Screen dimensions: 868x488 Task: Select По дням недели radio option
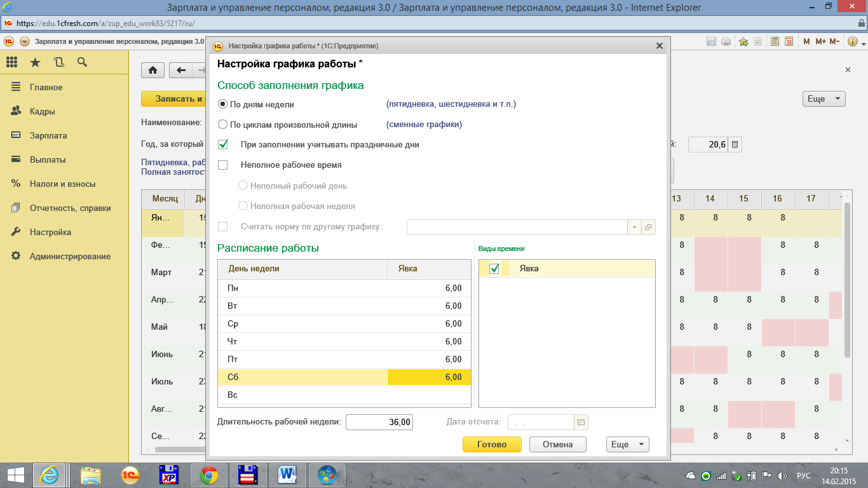[x=222, y=104]
